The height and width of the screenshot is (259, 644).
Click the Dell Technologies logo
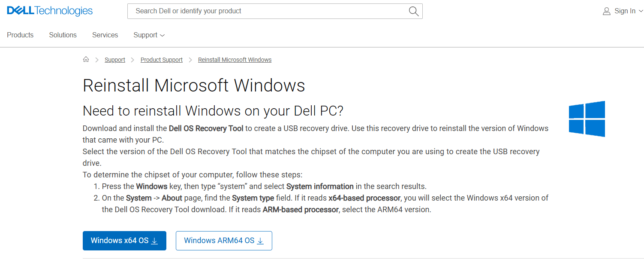(x=49, y=11)
